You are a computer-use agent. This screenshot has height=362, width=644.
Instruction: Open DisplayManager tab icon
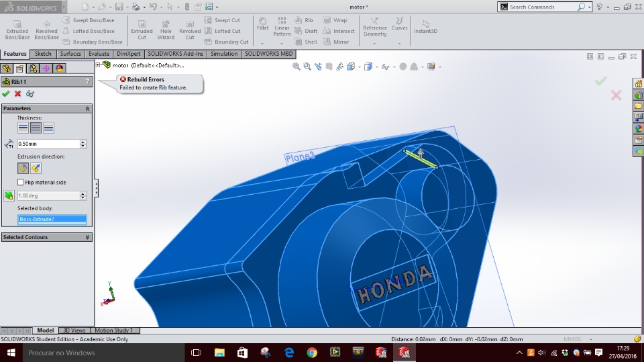[x=60, y=69]
